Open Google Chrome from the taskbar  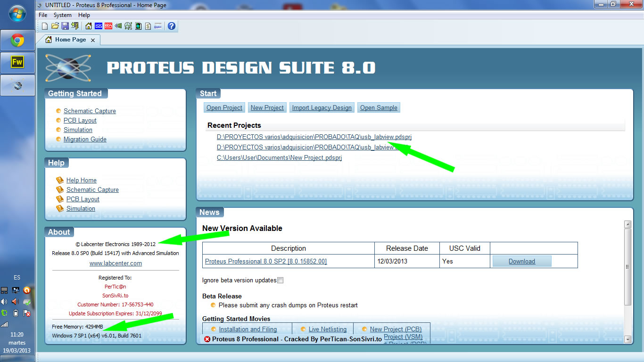click(x=17, y=41)
